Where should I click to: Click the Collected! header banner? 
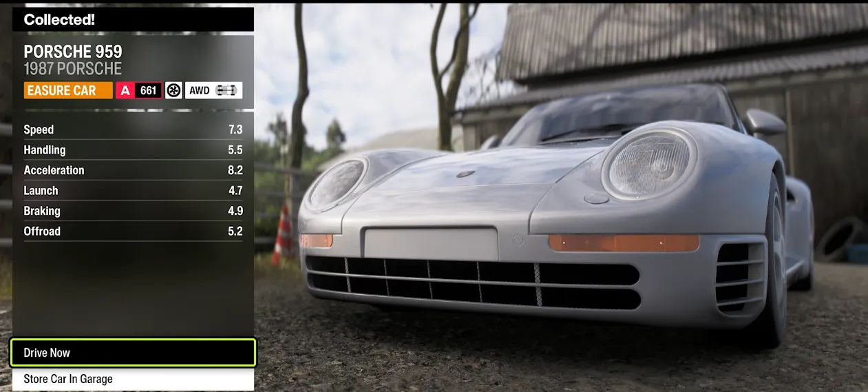pos(133,19)
